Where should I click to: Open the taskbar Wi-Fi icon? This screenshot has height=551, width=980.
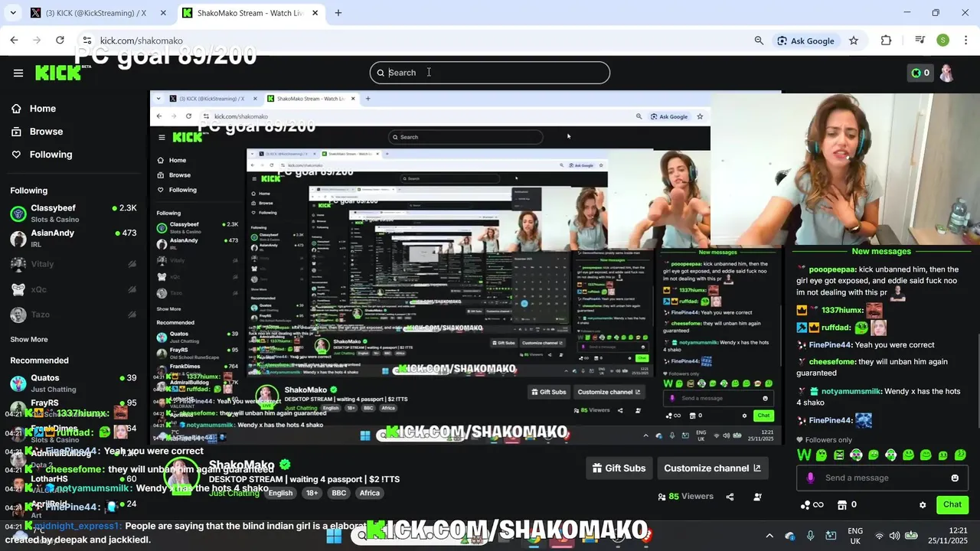tap(879, 536)
